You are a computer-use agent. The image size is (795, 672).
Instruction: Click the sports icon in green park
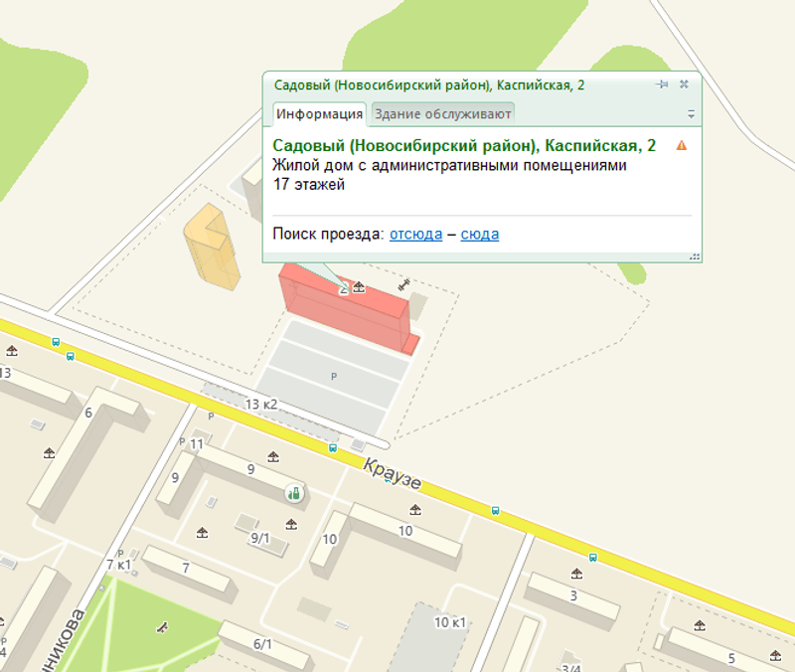(x=162, y=627)
